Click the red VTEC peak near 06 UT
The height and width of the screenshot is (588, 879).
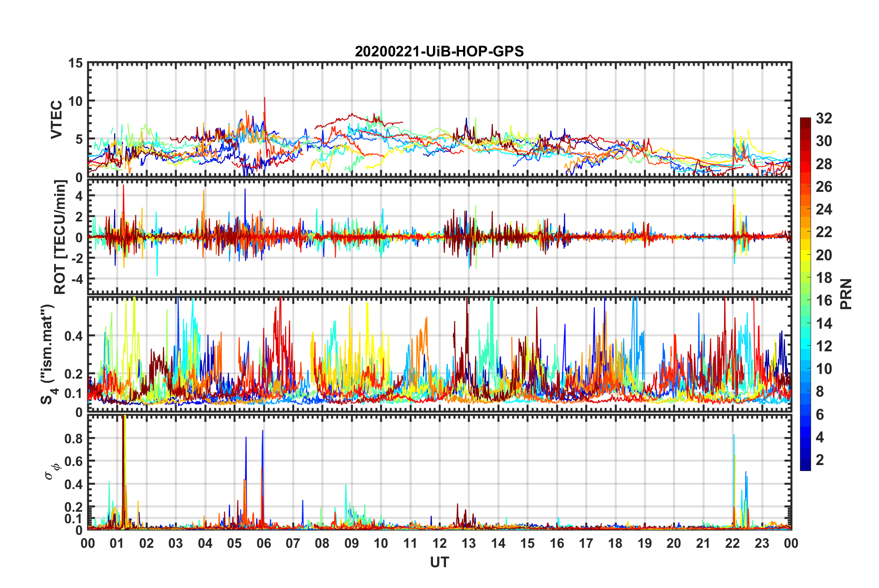click(x=264, y=98)
